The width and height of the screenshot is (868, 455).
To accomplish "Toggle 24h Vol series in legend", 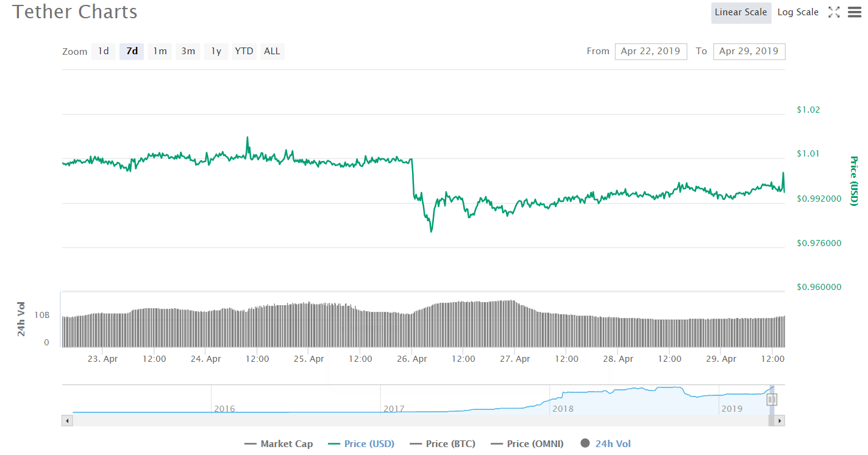I will tap(606, 443).
